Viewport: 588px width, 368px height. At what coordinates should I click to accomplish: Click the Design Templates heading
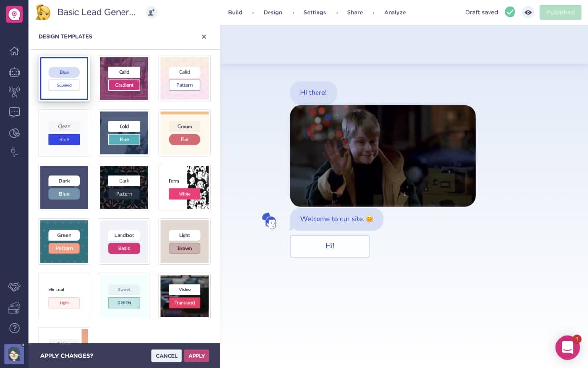[x=65, y=37]
